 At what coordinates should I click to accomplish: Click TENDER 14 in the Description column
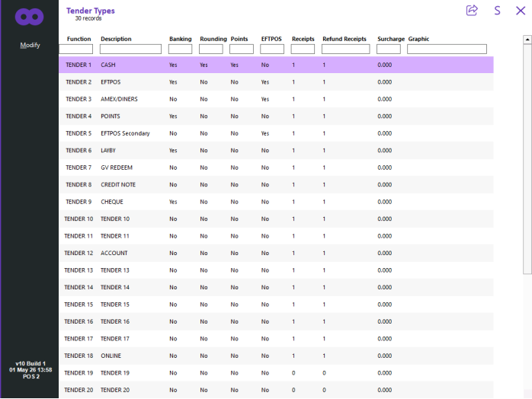point(115,288)
